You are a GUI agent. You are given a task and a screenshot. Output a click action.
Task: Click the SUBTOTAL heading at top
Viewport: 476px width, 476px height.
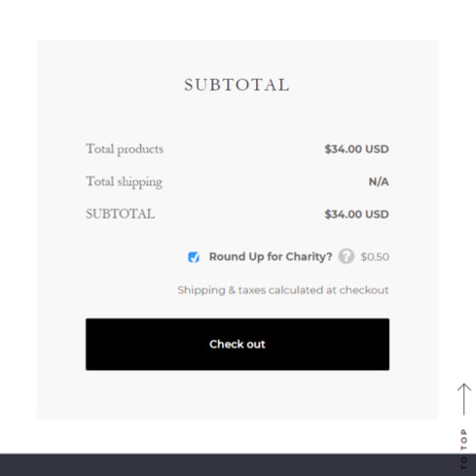237,85
